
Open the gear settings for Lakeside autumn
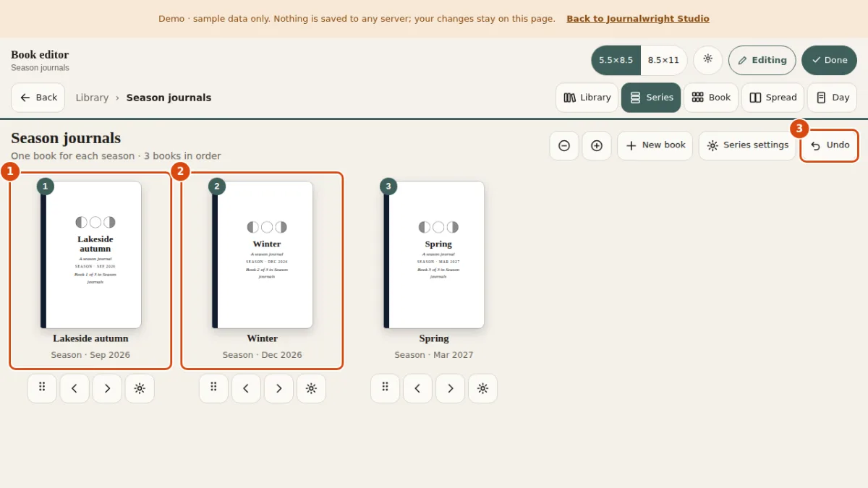tap(140, 388)
